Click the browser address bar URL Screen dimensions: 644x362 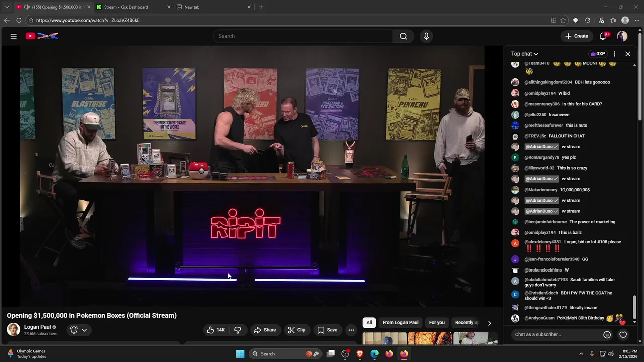88,20
